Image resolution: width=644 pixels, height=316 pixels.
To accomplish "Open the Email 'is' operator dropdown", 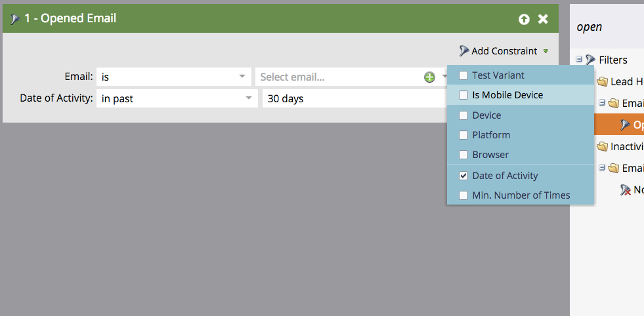I will [x=174, y=77].
